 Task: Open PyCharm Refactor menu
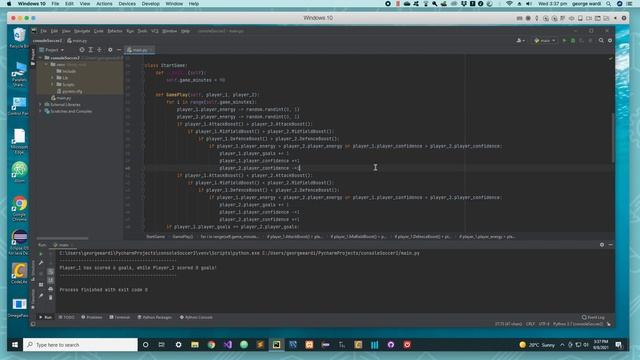pos(115,31)
